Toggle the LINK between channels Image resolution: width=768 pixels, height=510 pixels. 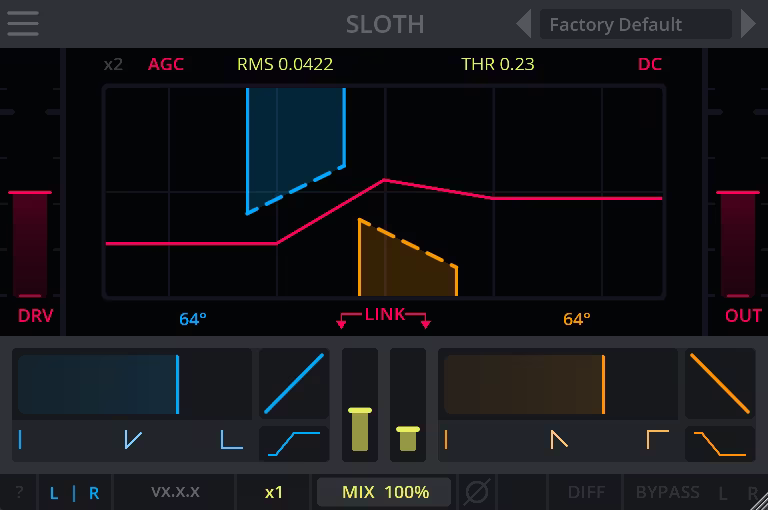(384, 315)
